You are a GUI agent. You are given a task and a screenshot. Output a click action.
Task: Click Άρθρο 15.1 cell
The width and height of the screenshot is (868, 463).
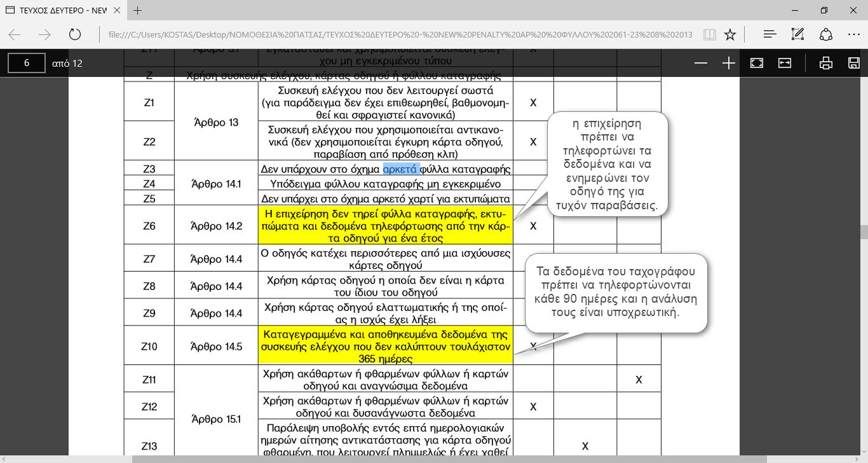pyautogui.click(x=216, y=419)
